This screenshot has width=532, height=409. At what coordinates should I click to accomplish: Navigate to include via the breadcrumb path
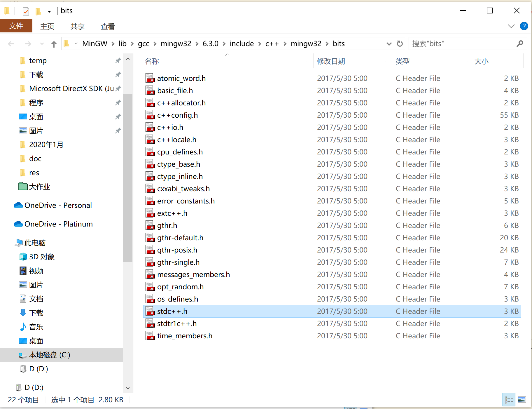pyautogui.click(x=242, y=43)
